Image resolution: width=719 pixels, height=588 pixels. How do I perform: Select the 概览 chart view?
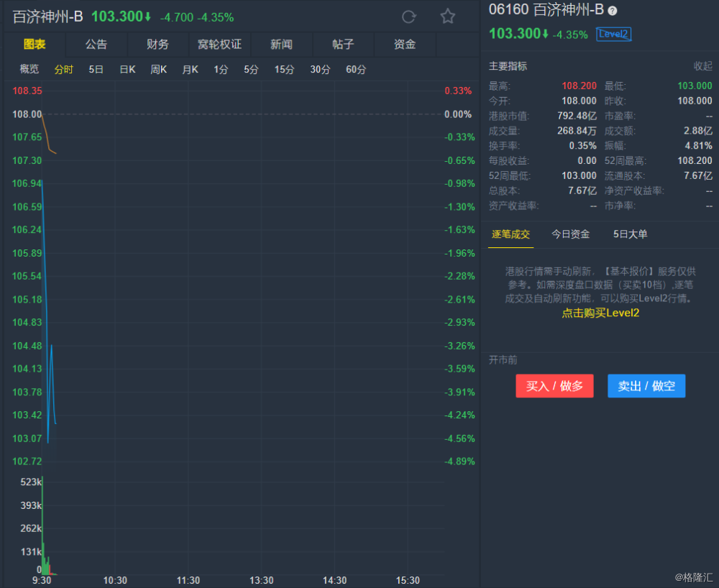[29, 69]
